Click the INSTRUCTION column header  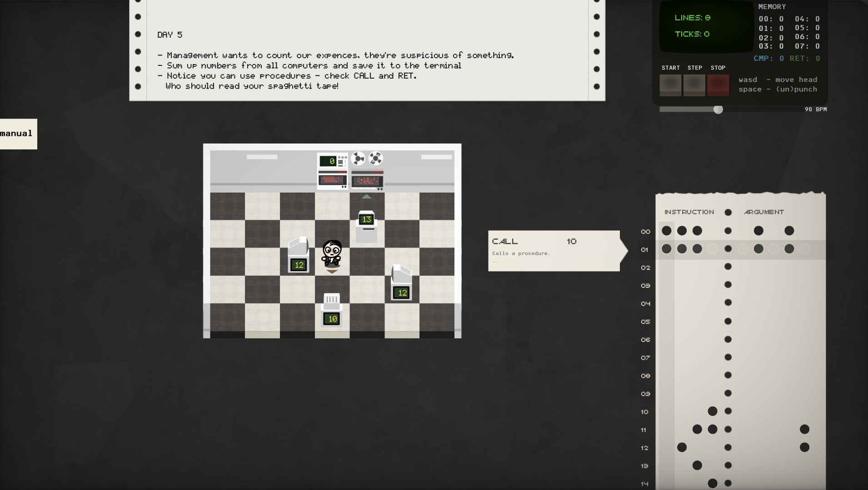coord(689,212)
